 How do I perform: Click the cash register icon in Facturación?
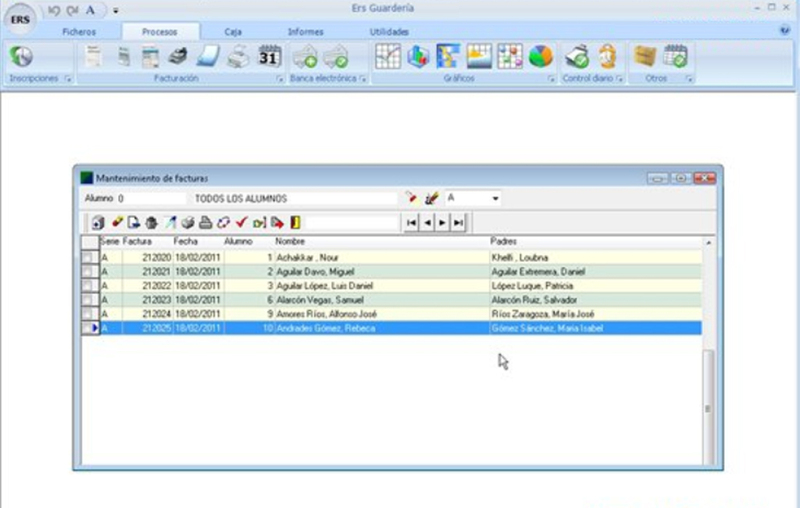(x=178, y=56)
